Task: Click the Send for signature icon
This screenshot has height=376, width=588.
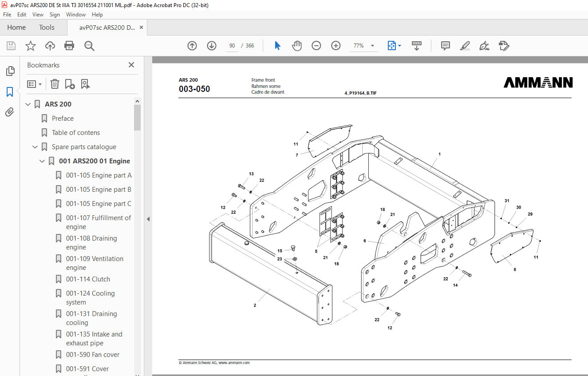Action: coord(504,46)
